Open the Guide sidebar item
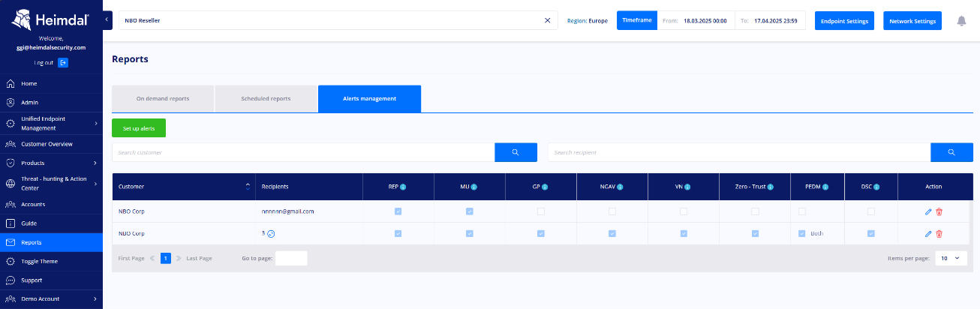Viewport: 980px width, 309px height. pyautogui.click(x=51, y=223)
